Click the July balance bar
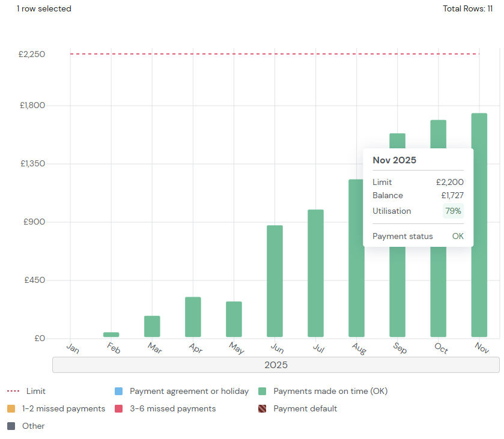Viewport: 504px width, 439px height. click(315, 273)
